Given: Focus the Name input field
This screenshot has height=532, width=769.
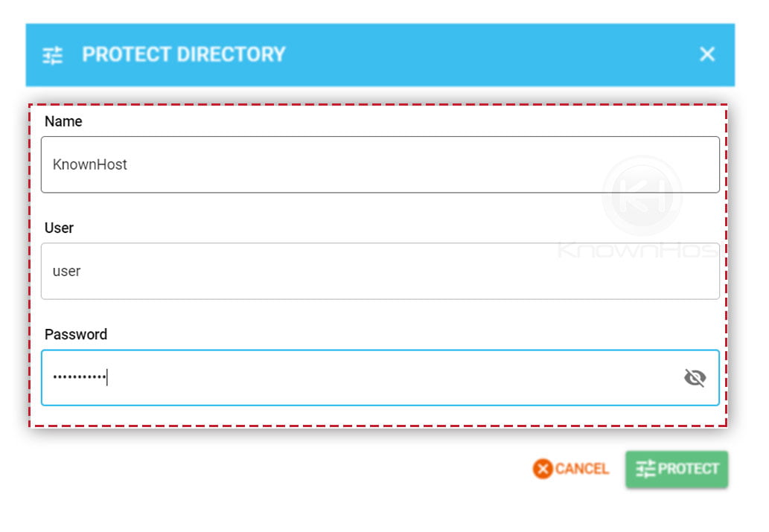Looking at the screenshot, I should (x=380, y=164).
